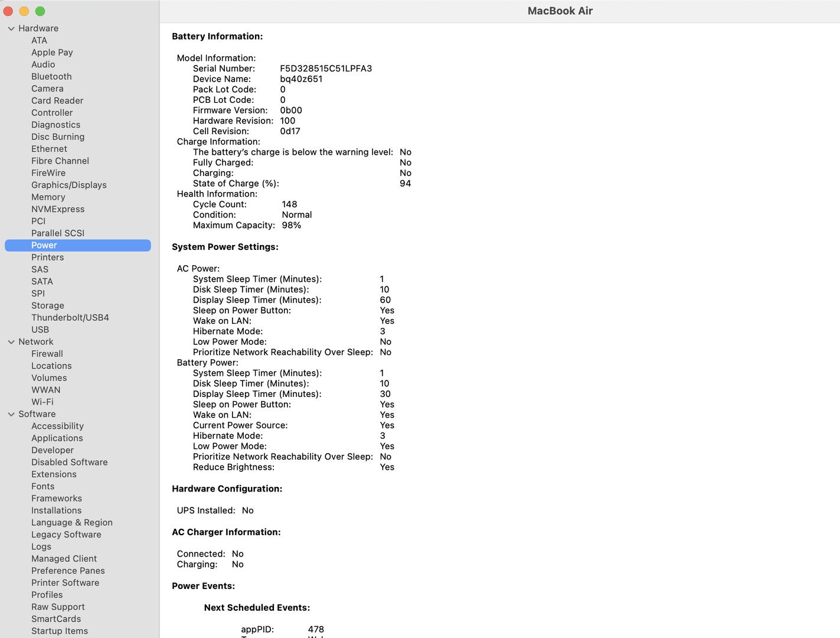This screenshot has width=840, height=638.
Task: Select Fibre Channel entry
Action: click(x=60, y=161)
